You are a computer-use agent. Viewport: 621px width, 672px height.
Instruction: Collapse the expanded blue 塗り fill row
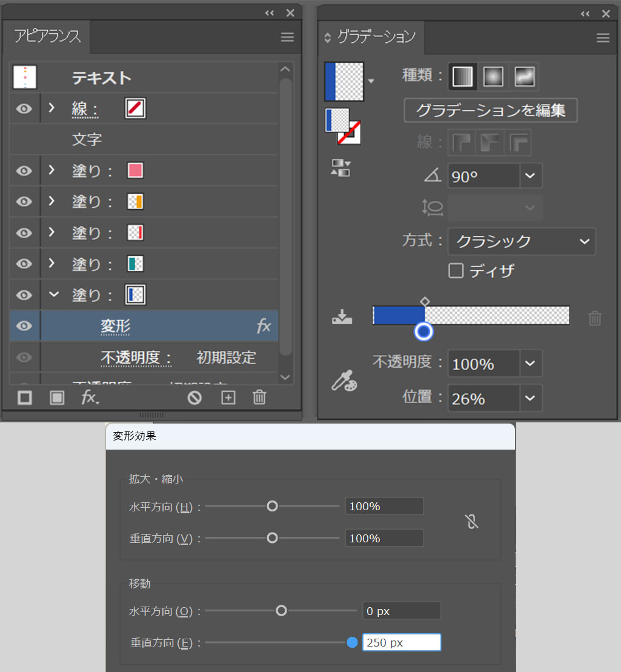(54, 294)
